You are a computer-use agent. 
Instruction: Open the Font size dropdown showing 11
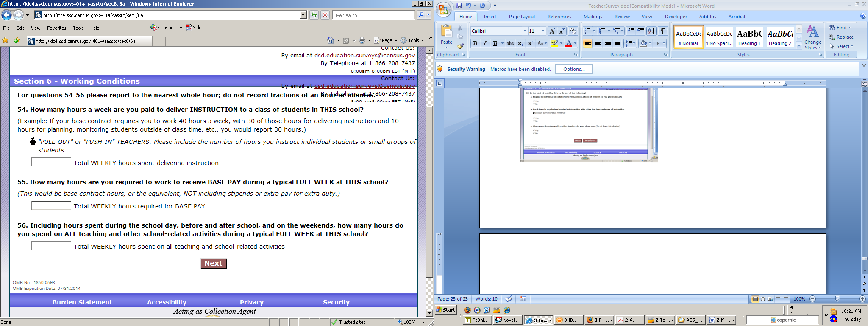[543, 31]
